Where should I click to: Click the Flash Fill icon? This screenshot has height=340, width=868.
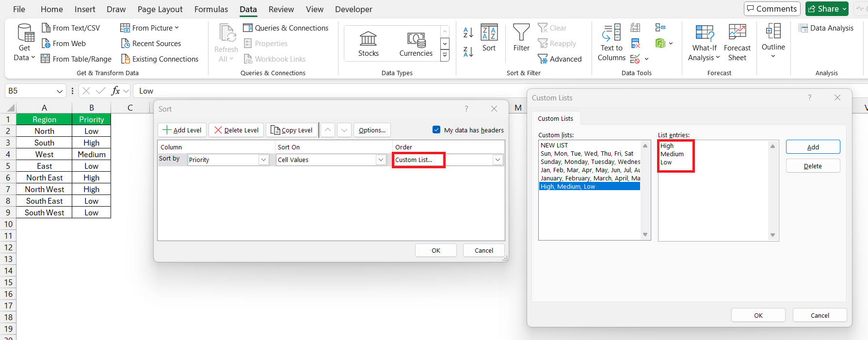(635, 28)
